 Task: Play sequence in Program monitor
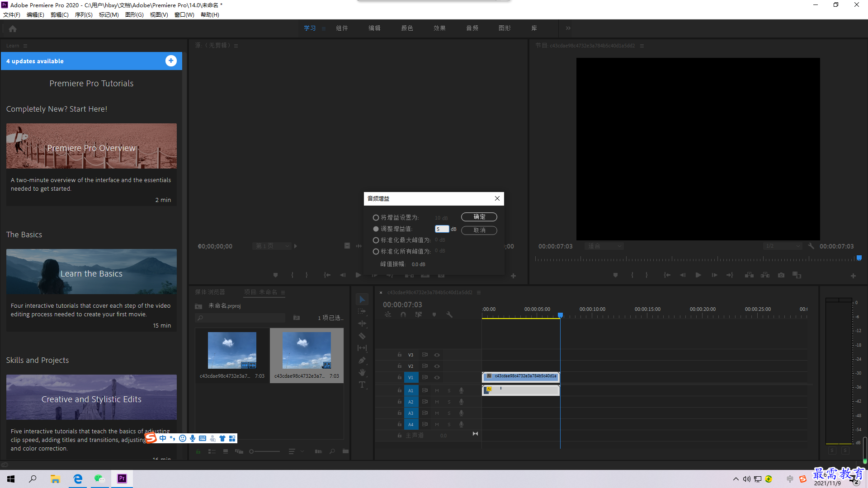[x=698, y=275]
